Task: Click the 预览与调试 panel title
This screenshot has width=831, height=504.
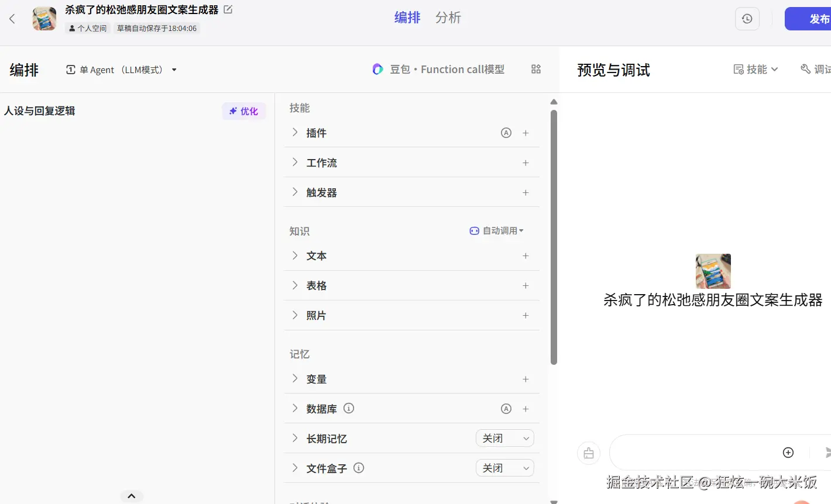Action: 614,70
